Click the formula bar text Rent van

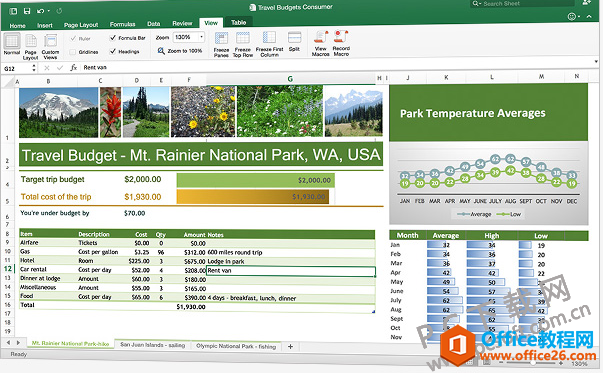[95, 67]
